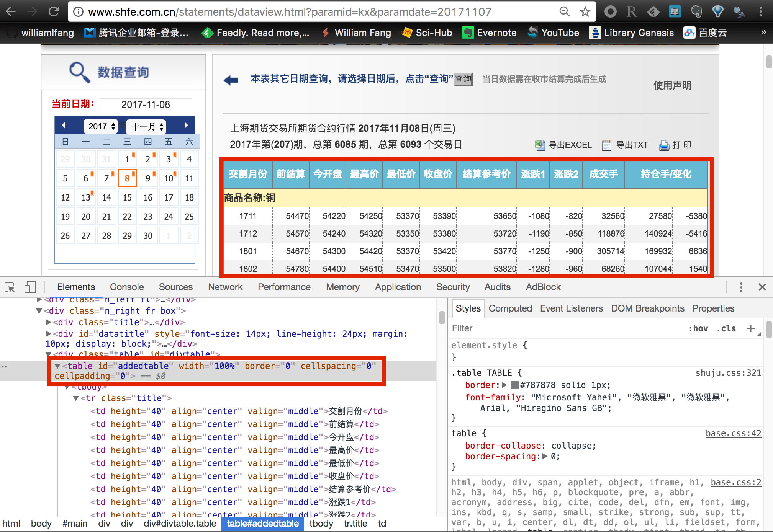Expand the div class title node
This screenshot has width=773, height=532.
click(48, 322)
